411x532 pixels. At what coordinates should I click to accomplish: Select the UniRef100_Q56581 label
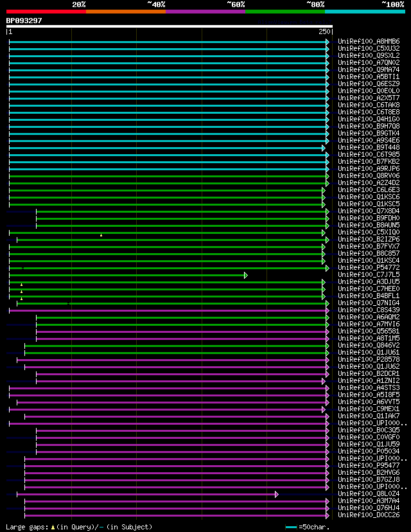(369, 331)
